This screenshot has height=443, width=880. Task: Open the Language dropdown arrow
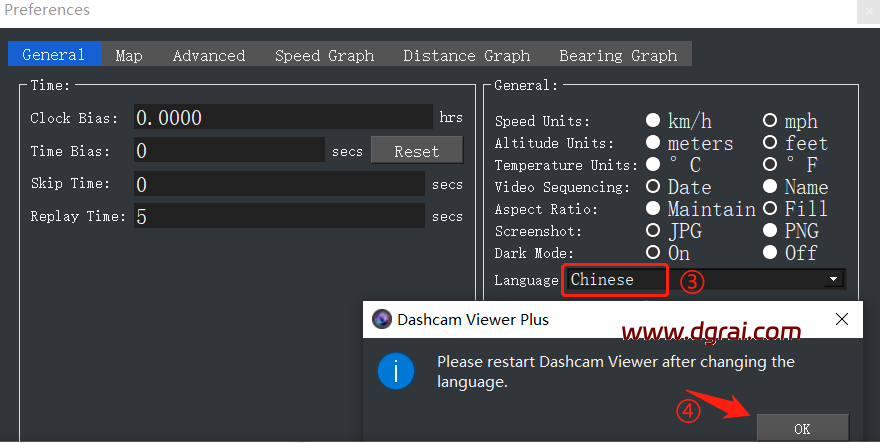coord(832,280)
